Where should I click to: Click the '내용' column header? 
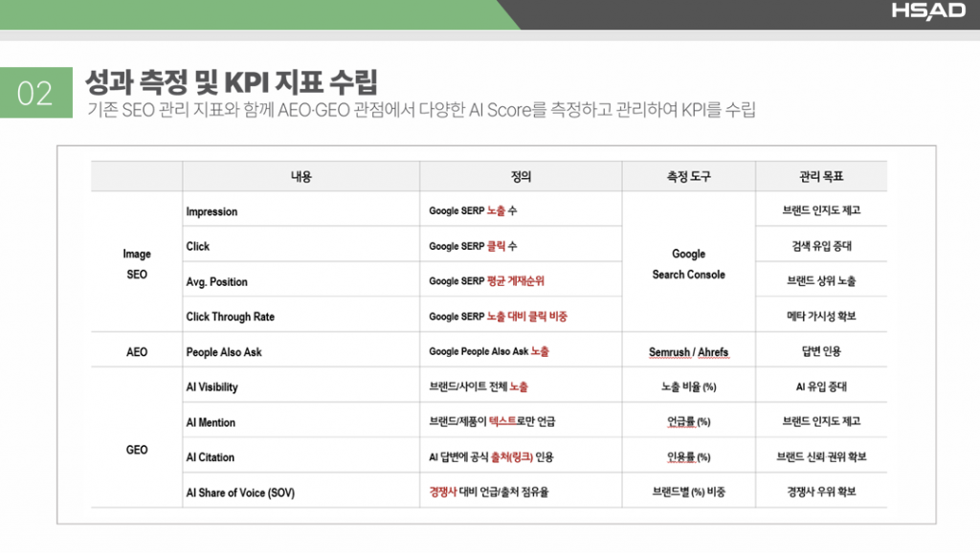coord(301,177)
